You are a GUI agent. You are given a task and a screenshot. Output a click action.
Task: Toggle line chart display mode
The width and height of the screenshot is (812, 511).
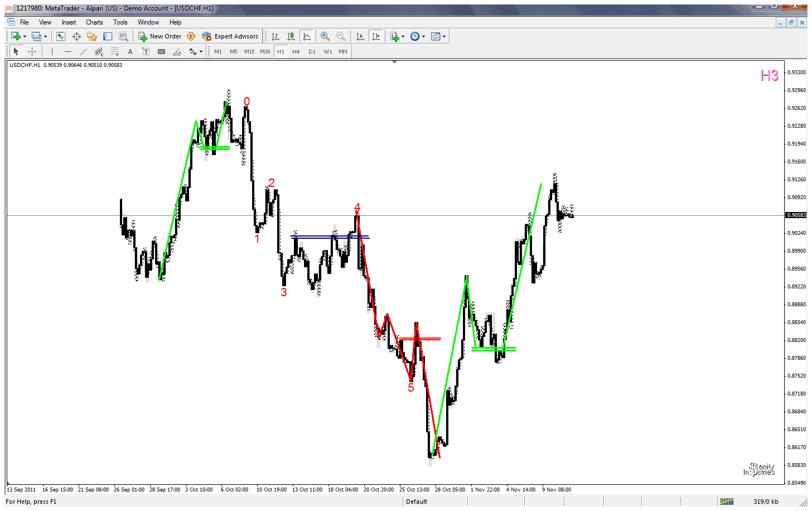[x=307, y=36]
